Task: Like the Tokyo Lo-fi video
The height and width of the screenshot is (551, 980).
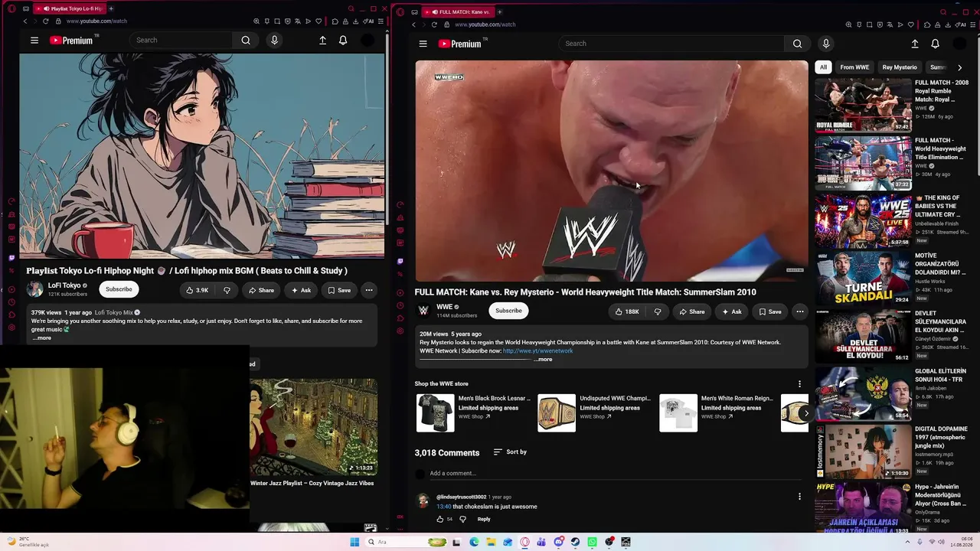Action: 198,290
